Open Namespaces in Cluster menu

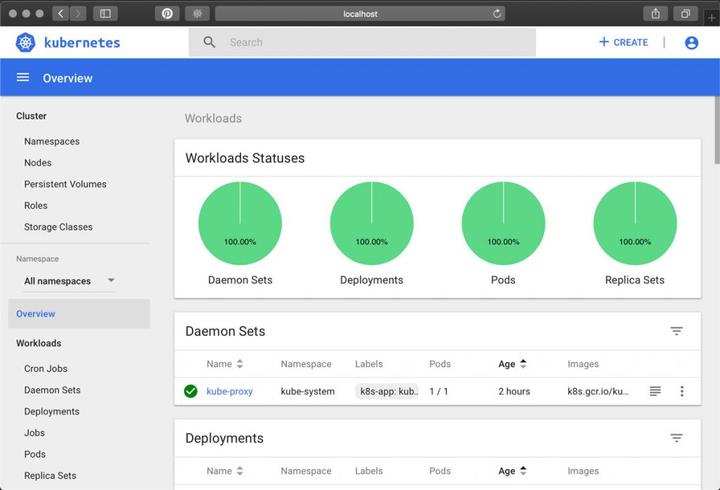(x=52, y=141)
